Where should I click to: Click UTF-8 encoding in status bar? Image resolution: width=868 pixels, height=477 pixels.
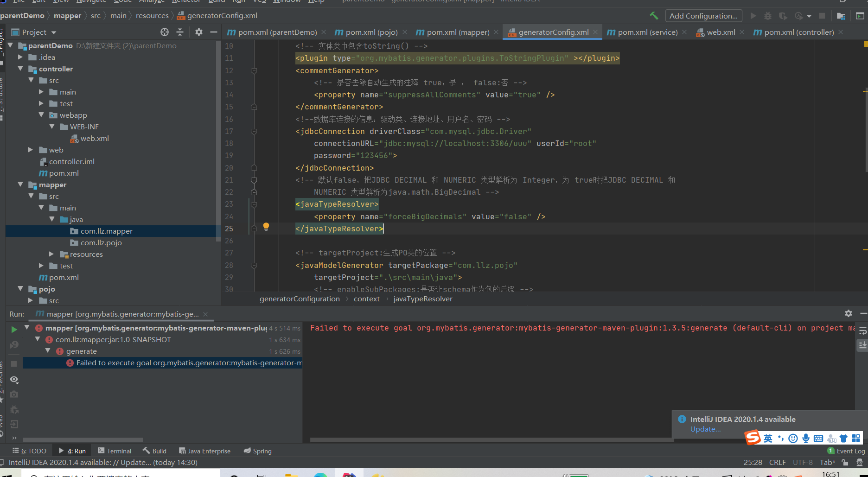[x=803, y=462]
